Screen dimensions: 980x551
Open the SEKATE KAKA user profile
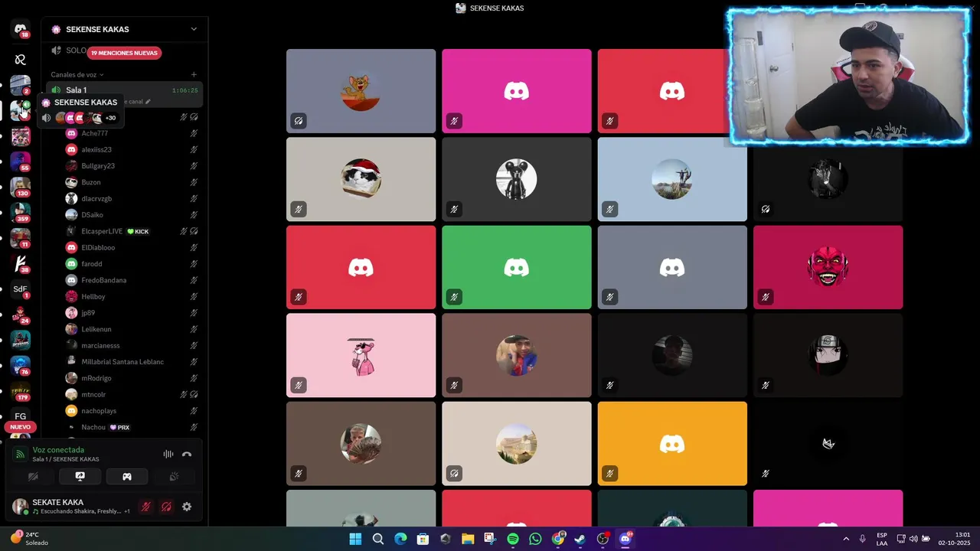(x=70, y=507)
